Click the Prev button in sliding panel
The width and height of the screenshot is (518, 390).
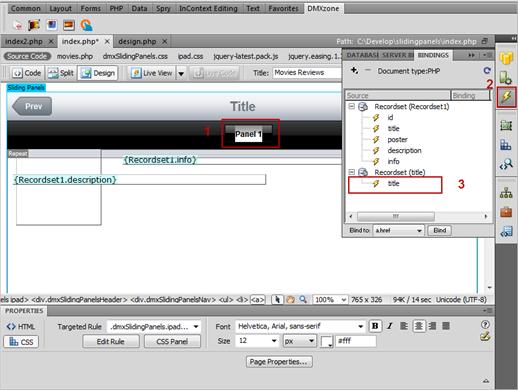click(32, 106)
